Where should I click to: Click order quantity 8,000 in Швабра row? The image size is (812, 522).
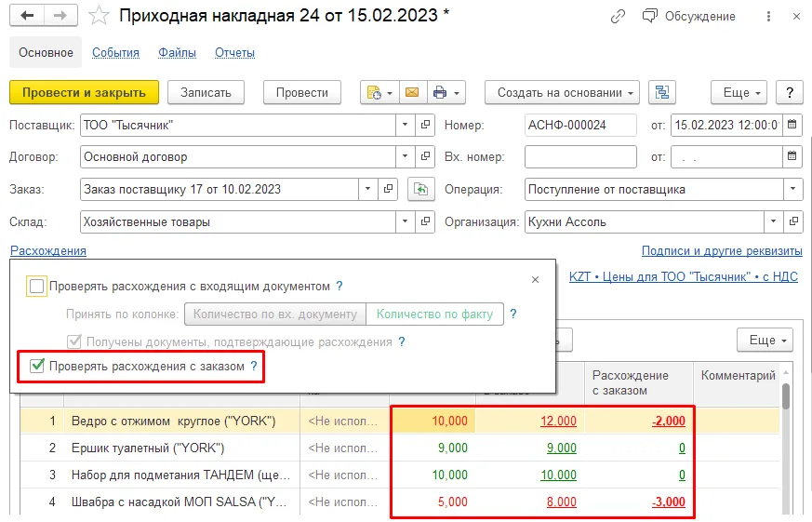pos(562,502)
